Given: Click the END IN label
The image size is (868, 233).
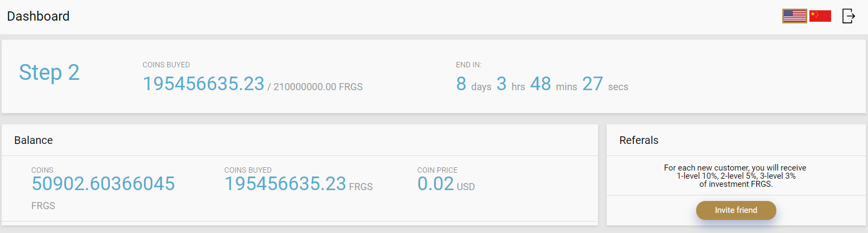Looking at the screenshot, I should pyautogui.click(x=468, y=65).
